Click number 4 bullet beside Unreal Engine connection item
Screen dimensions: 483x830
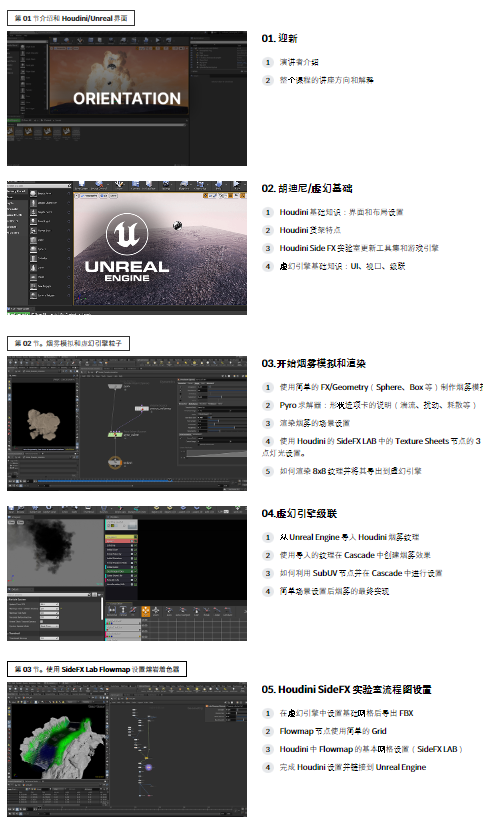pyautogui.click(x=268, y=768)
